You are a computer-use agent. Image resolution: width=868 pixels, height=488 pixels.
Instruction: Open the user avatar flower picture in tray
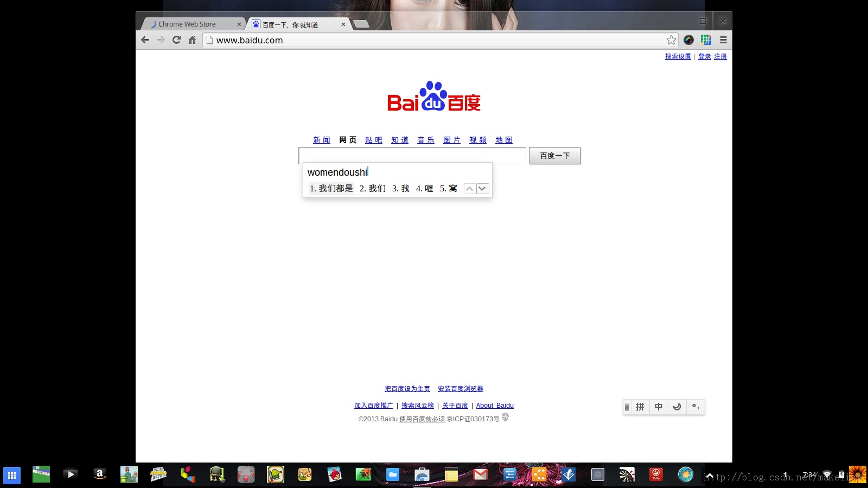pyautogui.click(x=858, y=474)
